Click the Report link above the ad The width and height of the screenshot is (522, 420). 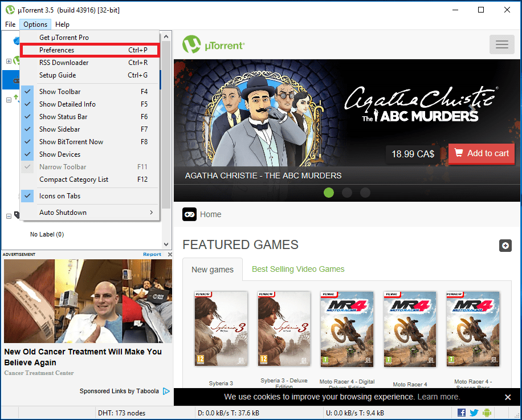coord(152,254)
